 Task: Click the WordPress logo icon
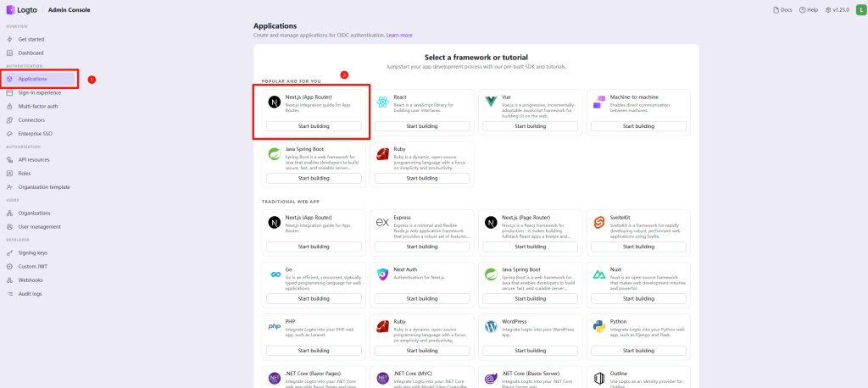(x=491, y=326)
